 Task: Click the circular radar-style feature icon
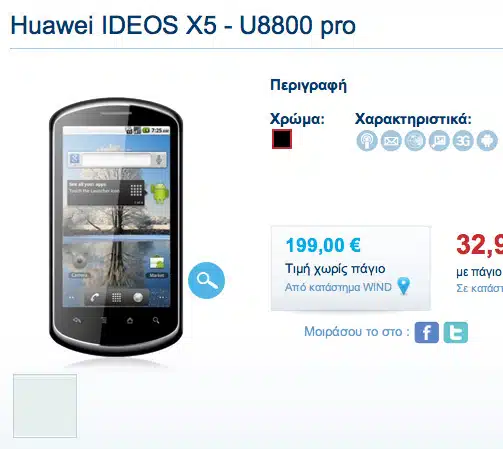click(x=415, y=141)
